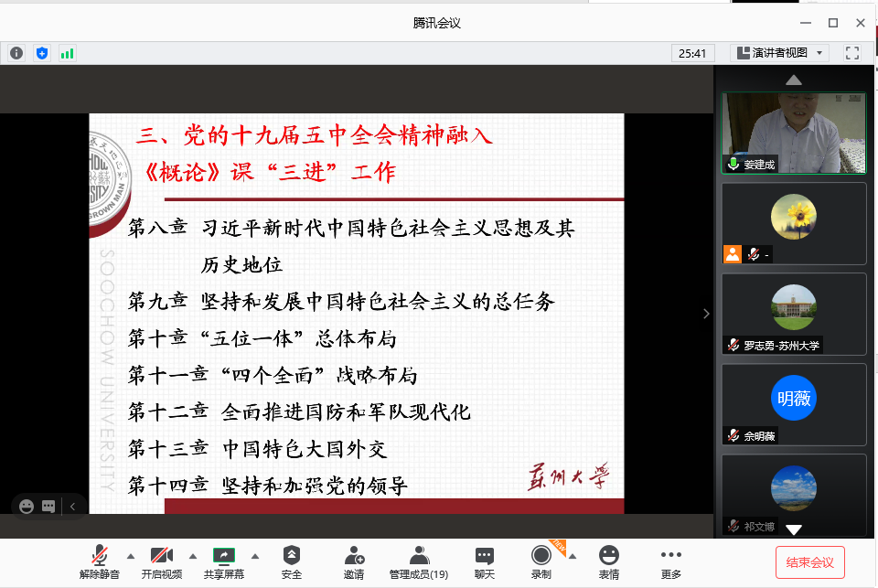Viewport: 878px width, 588px height.
Task: Open 管理成员(19) participants panel
Action: pyautogui.click(x=419, y=561)
